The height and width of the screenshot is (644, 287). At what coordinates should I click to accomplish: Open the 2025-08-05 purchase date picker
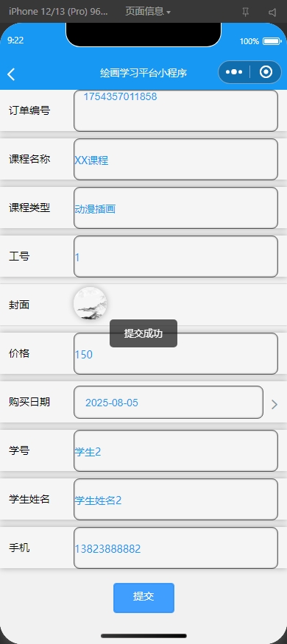(x=169, y=402)
